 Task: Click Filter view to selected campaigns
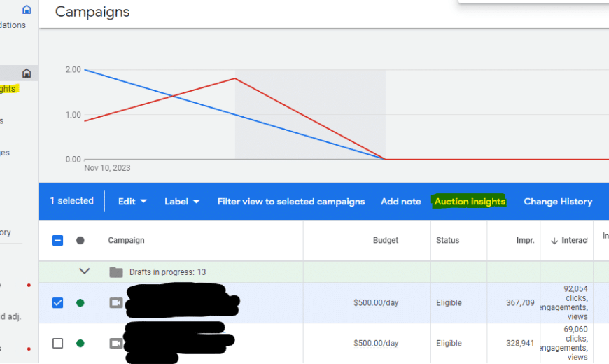coord(291,201)
